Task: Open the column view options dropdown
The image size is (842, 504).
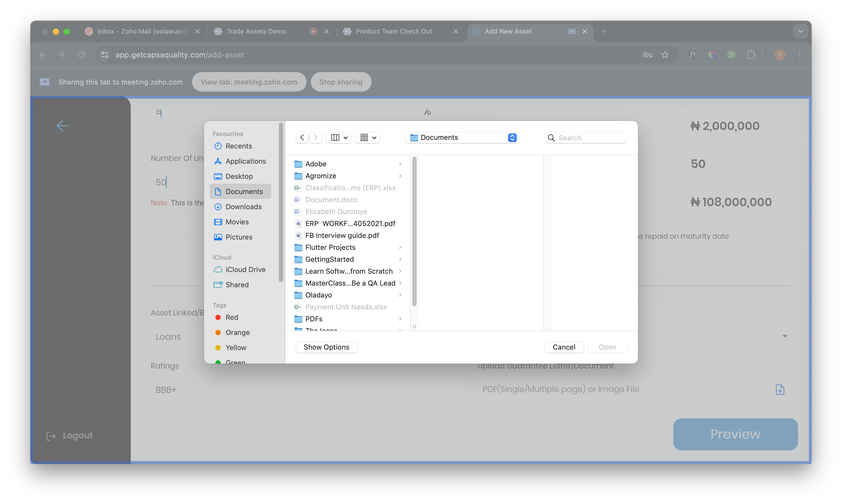Action: (339, 138)
